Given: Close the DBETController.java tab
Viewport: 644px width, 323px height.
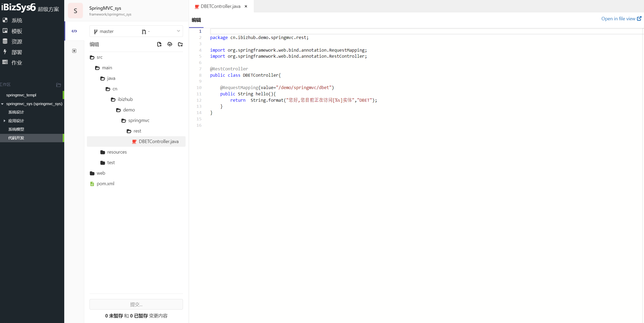Looking at the screenshot, I should coord(246,6).
